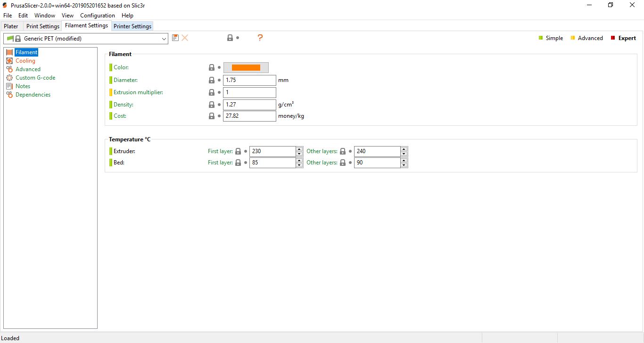Image resolution: width=644 pixels, height=343 pixels.
Task: Click the orange question mark icon
Action: click(260, 38)
